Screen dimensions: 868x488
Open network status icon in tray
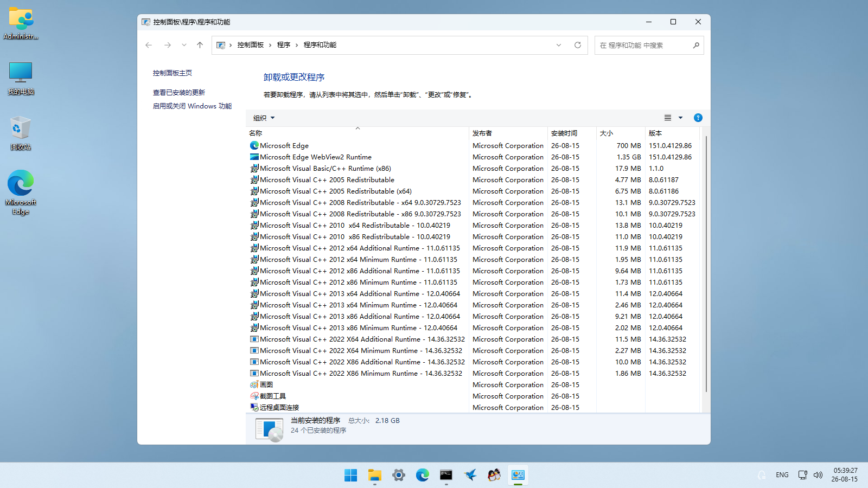tap(803, 475)
